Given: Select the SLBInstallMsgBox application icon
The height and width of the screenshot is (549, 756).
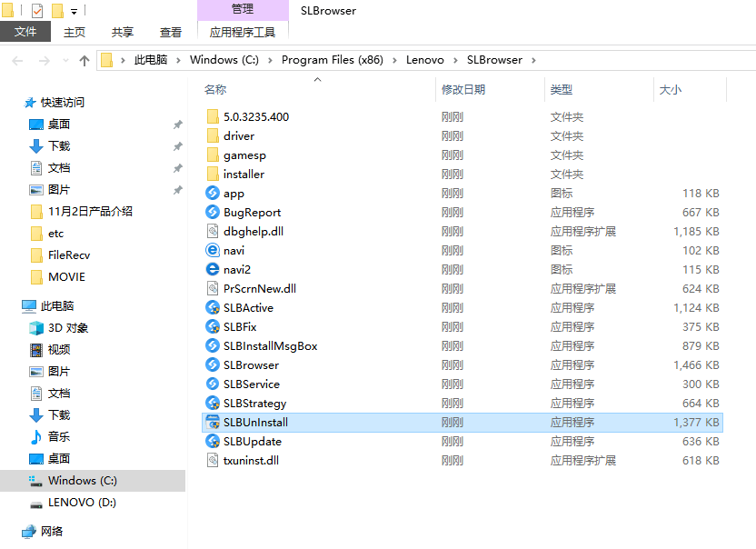Looking at the screenshot, I should [212, 345].
